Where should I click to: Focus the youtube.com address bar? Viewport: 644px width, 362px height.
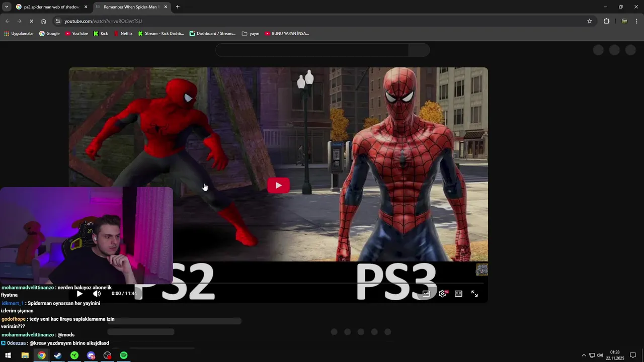(x=322, y=21)
